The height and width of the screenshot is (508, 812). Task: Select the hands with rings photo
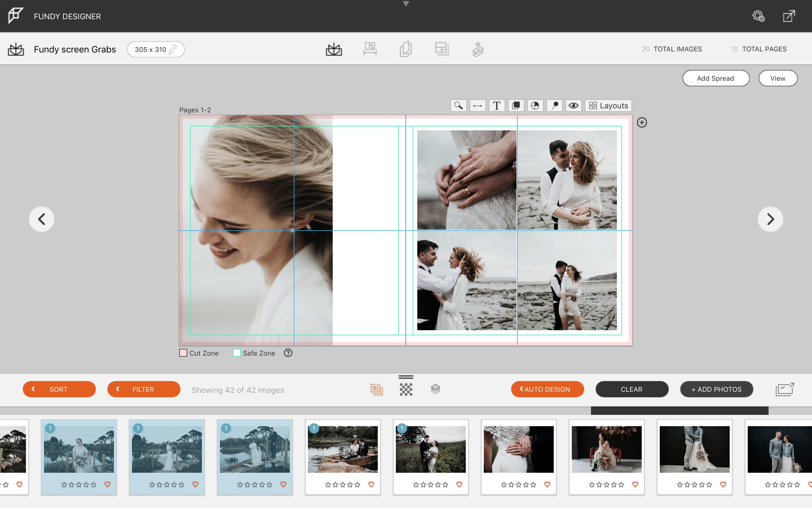[466, 180]
